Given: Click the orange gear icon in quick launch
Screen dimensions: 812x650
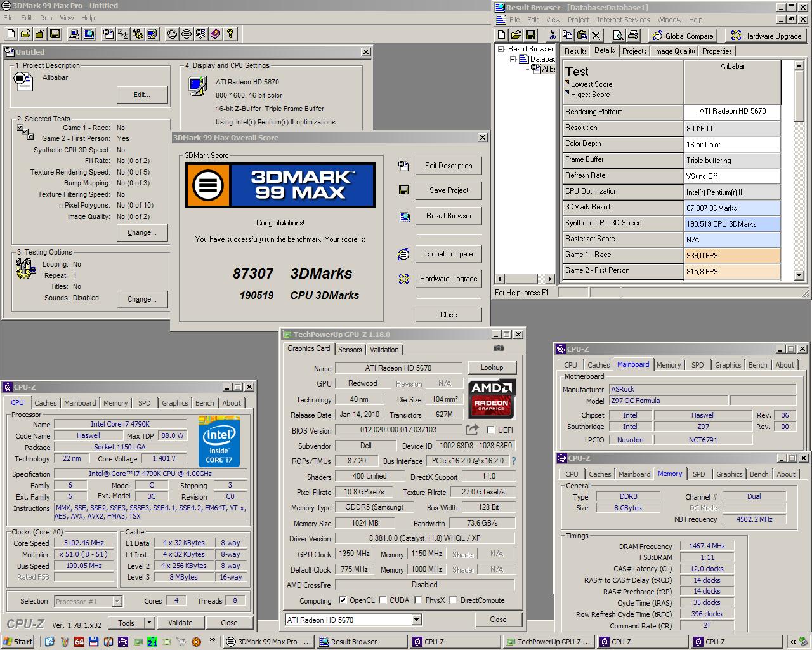Looking at the screenshot, I should tap(197, 642).
